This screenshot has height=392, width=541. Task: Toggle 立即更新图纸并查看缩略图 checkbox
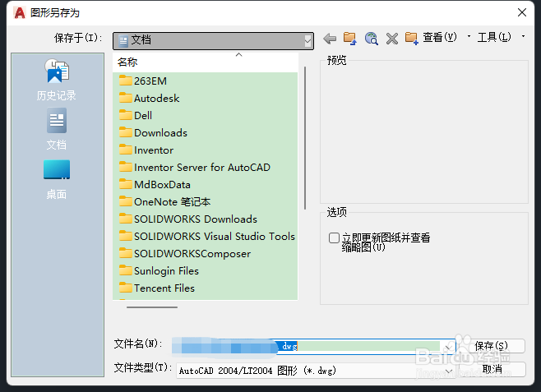pyautogui.click(x=334, y=238)
